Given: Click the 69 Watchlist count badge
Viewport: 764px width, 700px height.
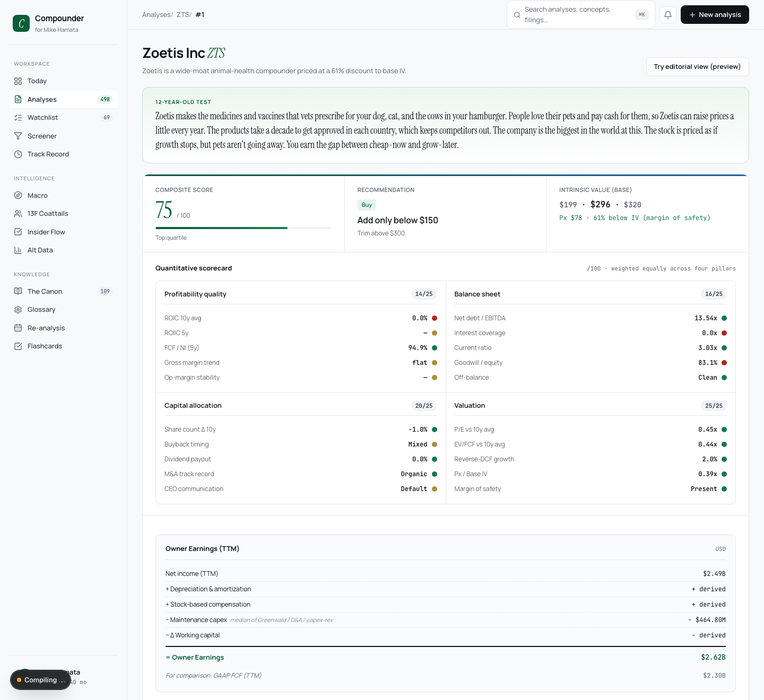Looking at the screenshot, I should (107, 118).
